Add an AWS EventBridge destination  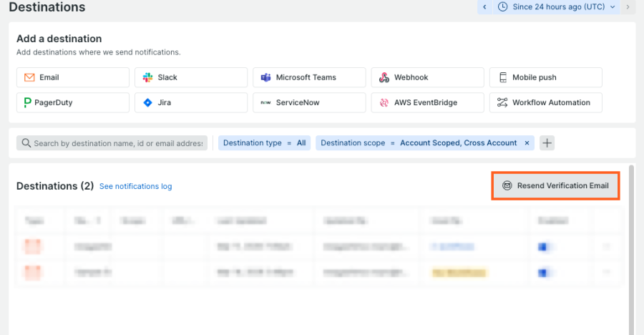[x=428, y=102]
